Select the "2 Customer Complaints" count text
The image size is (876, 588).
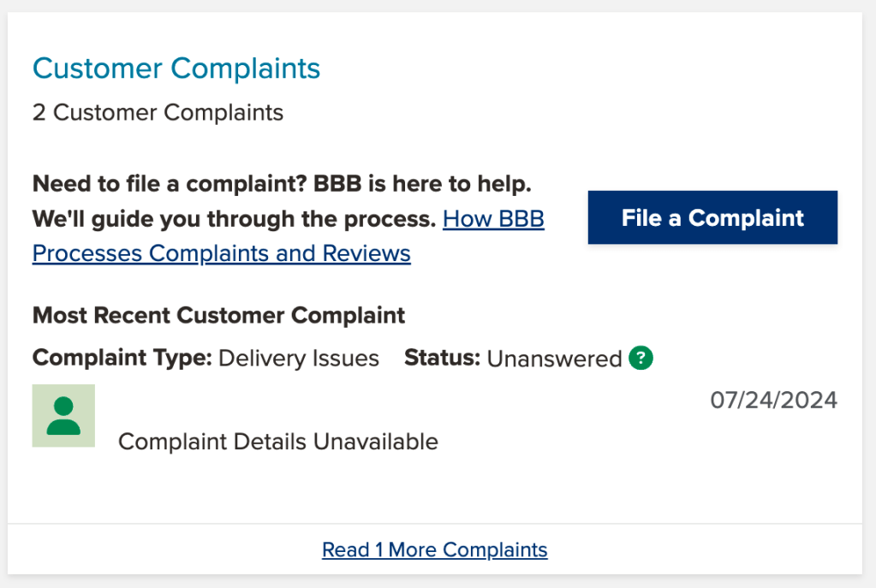click(x=158, y=112)
